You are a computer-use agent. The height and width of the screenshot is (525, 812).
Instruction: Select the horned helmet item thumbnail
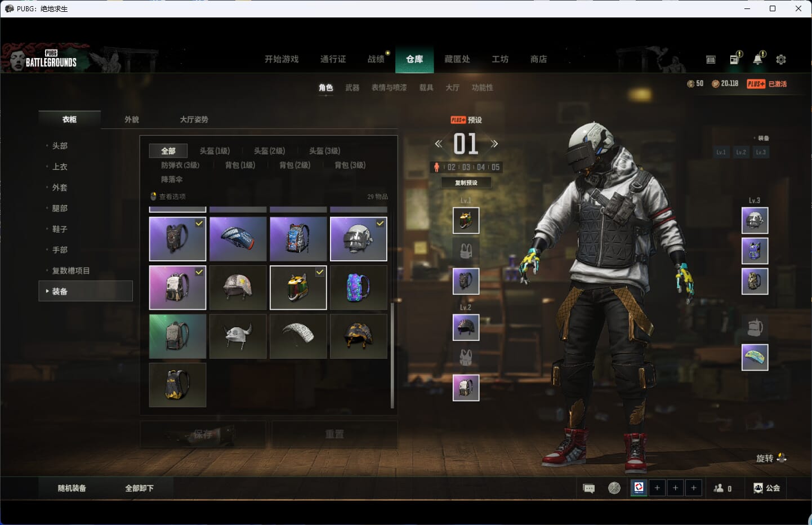(x=238, y=336)
